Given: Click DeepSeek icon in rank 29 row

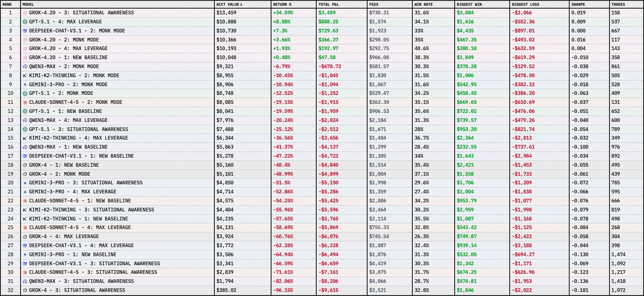Looking at the screenshot, I should (25, 264).
